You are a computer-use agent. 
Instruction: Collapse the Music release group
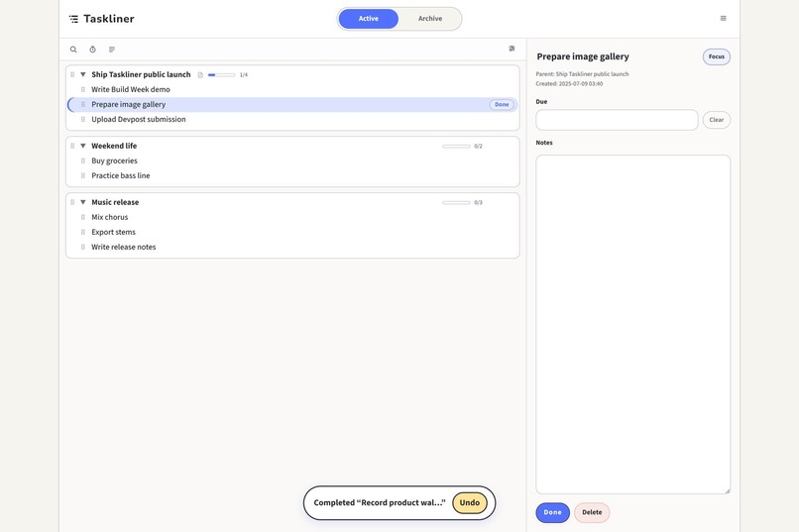pos(83,202)
